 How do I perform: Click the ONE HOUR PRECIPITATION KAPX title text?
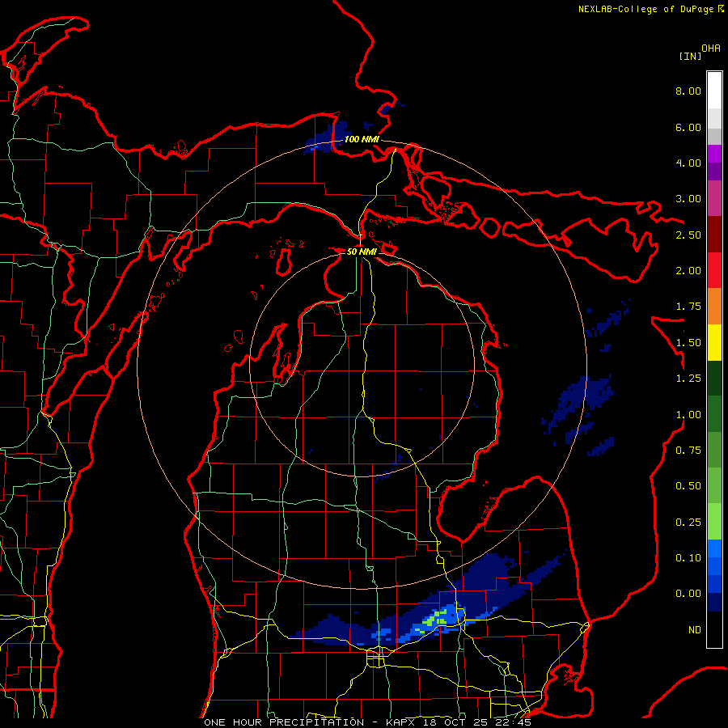point(367,722)
